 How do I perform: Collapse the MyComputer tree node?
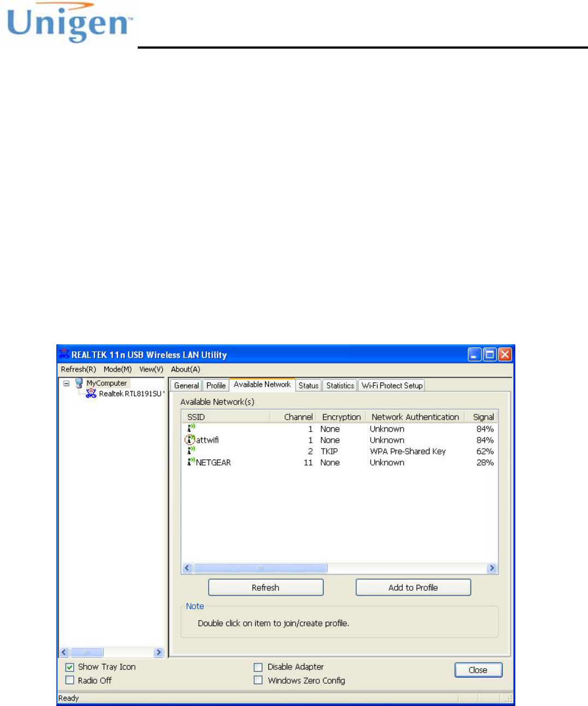[x=66, y=383]
